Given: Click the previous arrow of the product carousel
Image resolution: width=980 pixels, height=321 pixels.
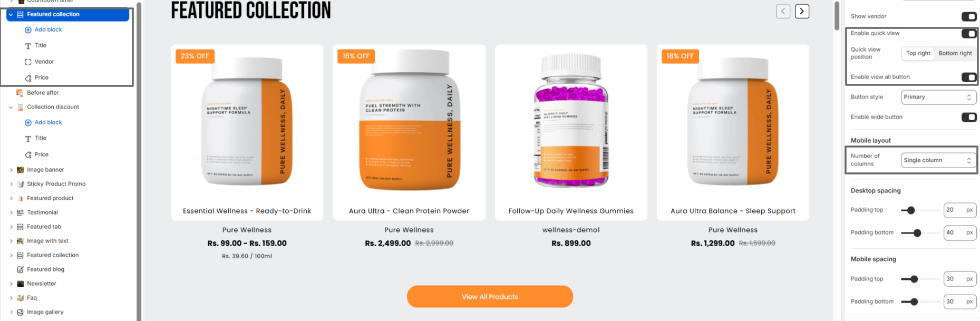Looking at the screenshot, I should pos(783,11).
